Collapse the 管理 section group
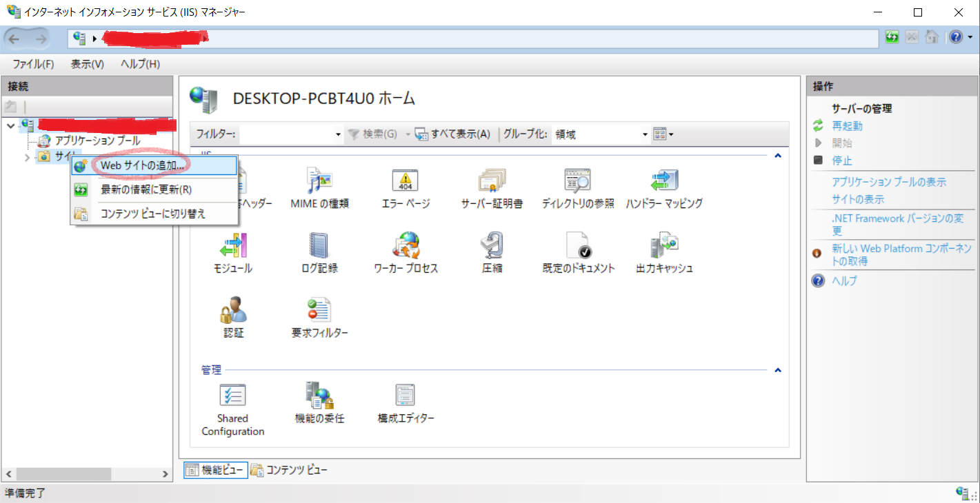Viewport: 980px width, 503px height. (x=778, y=370)
